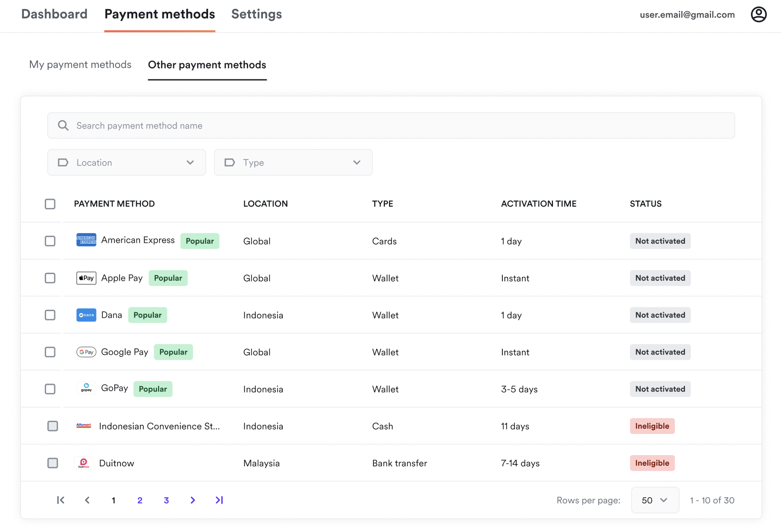Click the Google Pay icon
The width and height of the screenshot is (781, 532).
pos(86,352)
